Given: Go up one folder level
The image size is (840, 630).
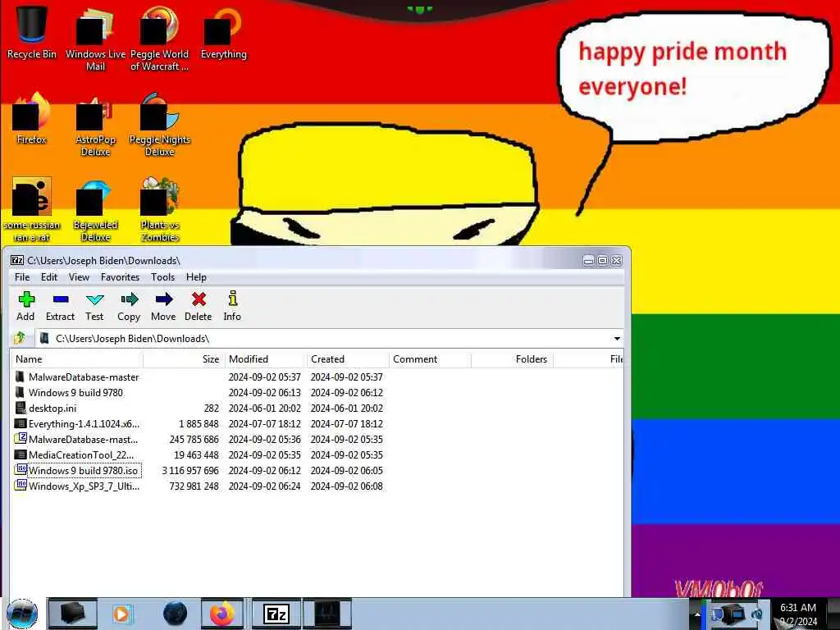Looking at the screenshot, I should tap(20, 338).
